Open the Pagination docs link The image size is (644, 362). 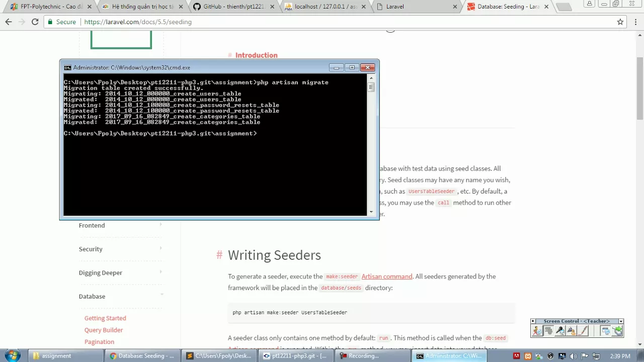[x=99, y=342]
